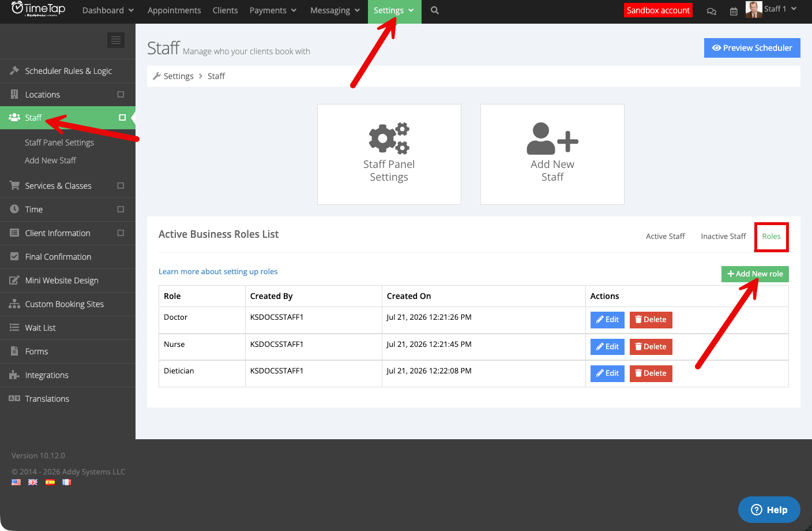Expand the Time submenu square
Viewport: 812px width, 531px height.
(121, 209)
